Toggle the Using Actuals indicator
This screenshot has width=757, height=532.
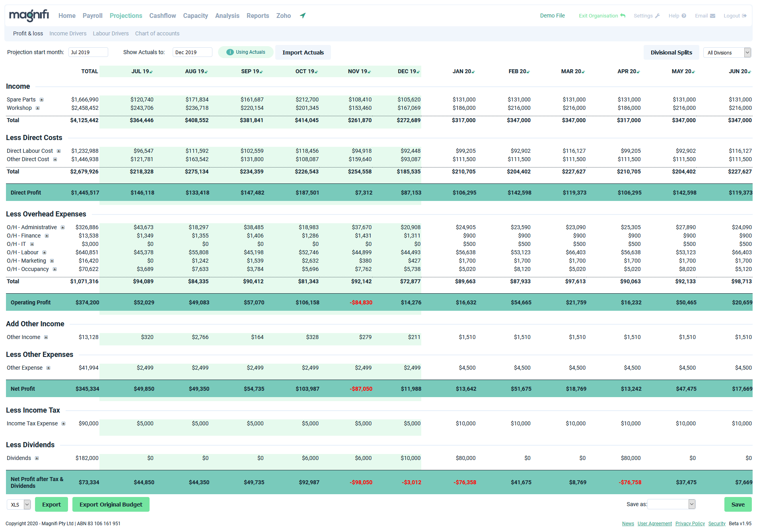coord(246,52)
